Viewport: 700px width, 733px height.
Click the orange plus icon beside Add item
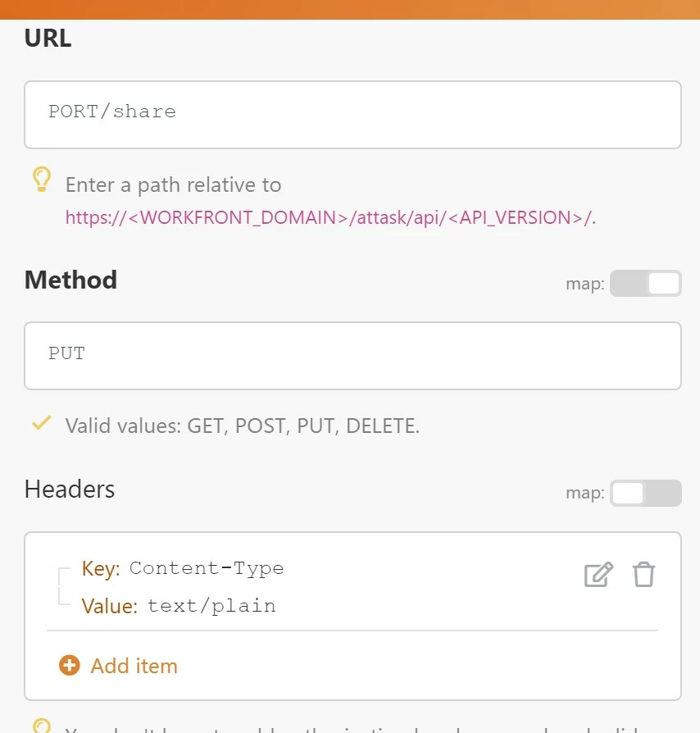click(70, 665)
